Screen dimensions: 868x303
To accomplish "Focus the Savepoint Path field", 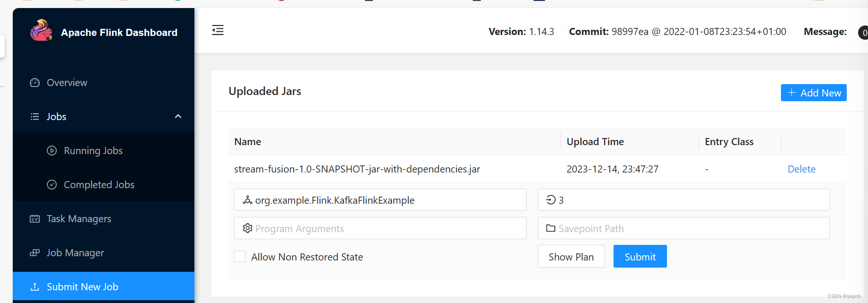I will (684, 228).
